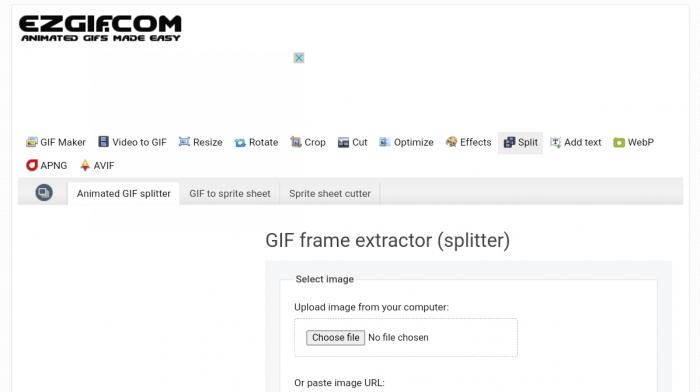Open the Optimize tool icon

point(384,142)
